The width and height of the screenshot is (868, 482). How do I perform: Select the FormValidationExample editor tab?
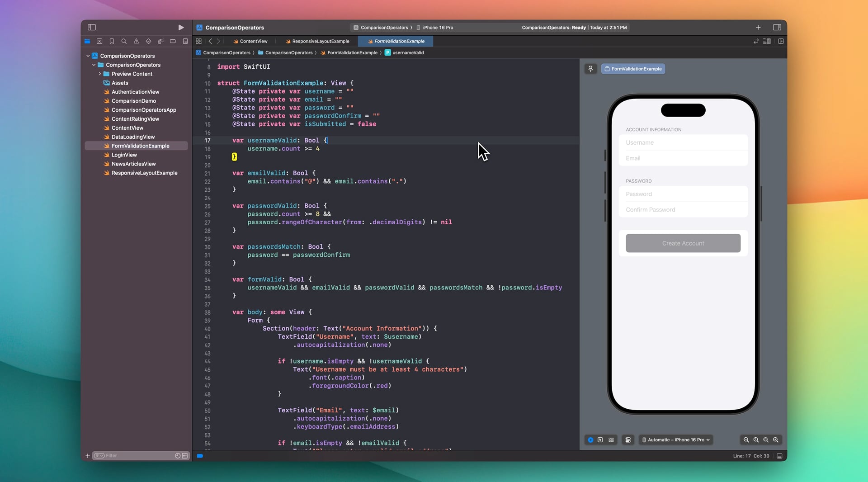pyautogui.click(x=396, y=41)
